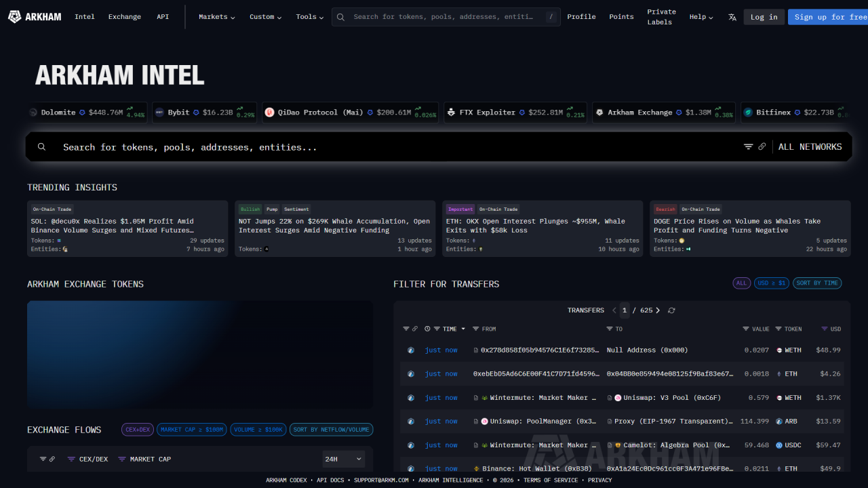The image size is (868, 488).
Task: Open the API tab
Action: click(163, 17)
